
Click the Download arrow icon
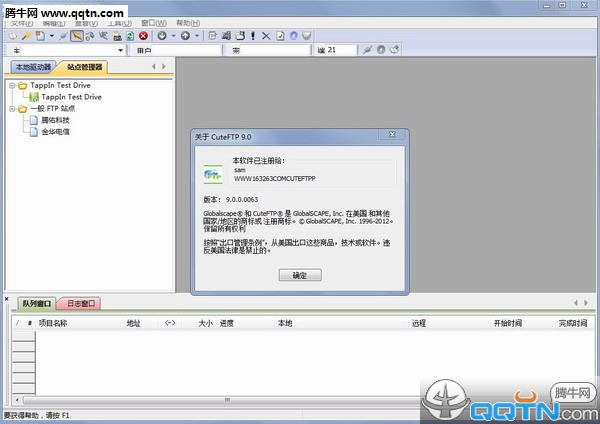click(162, 36)
